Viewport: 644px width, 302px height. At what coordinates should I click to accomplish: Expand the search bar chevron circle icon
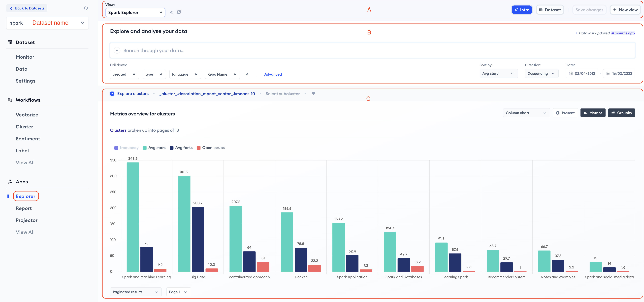(x=117, y=50)
